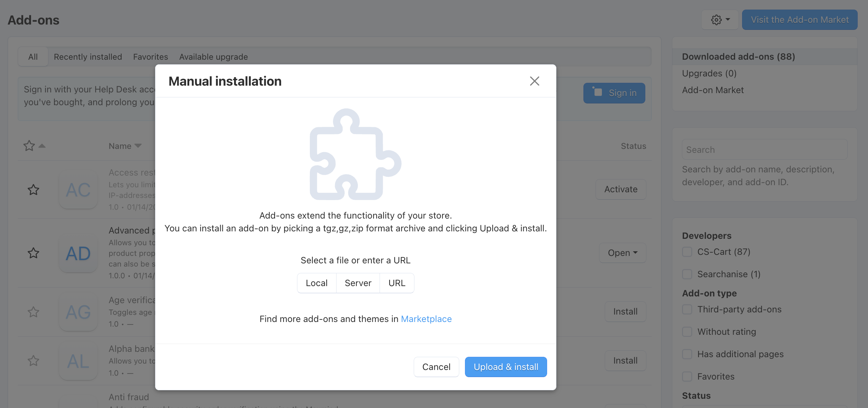Viewport: 868px width, 408px height.
Task: Favorite the Alpha bank add-on
Action: coord(33,361)
